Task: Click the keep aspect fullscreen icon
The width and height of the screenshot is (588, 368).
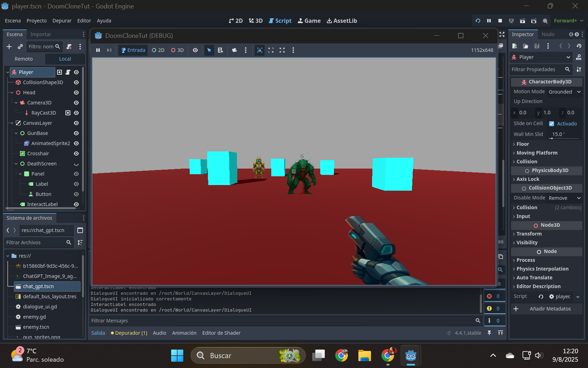Action: click(x=271, y=50)
